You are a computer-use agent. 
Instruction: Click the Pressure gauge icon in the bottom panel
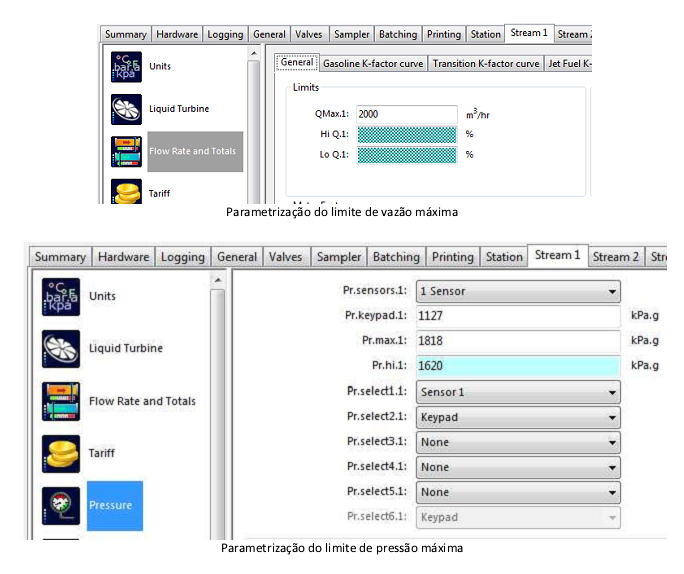(x=61, y=506)
